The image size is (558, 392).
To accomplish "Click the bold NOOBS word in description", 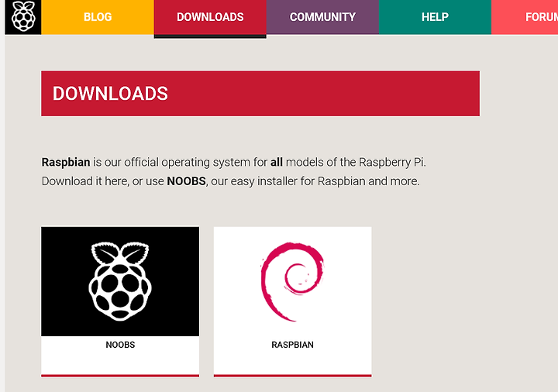I will point(186,181).
